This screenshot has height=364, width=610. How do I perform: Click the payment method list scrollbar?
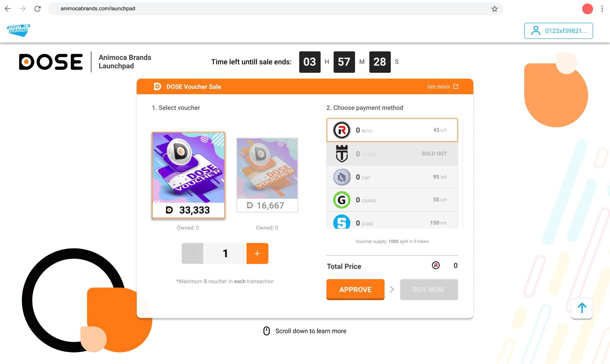[463, 173]
